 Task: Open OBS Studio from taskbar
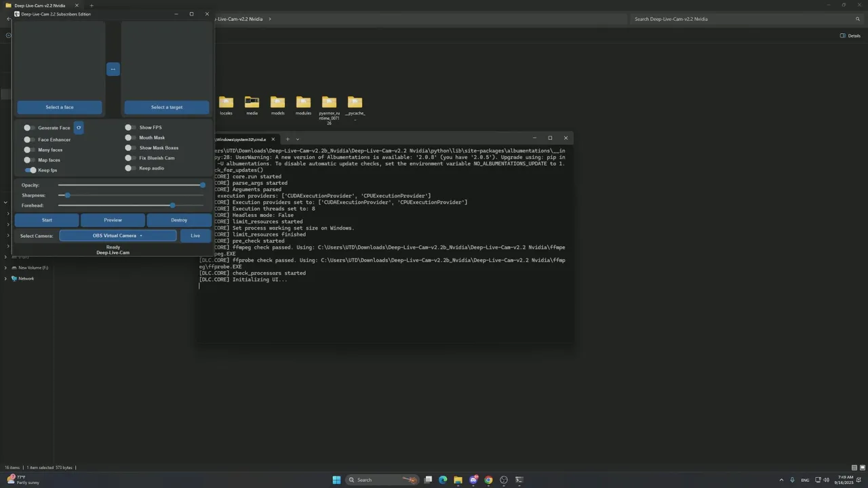504,480
